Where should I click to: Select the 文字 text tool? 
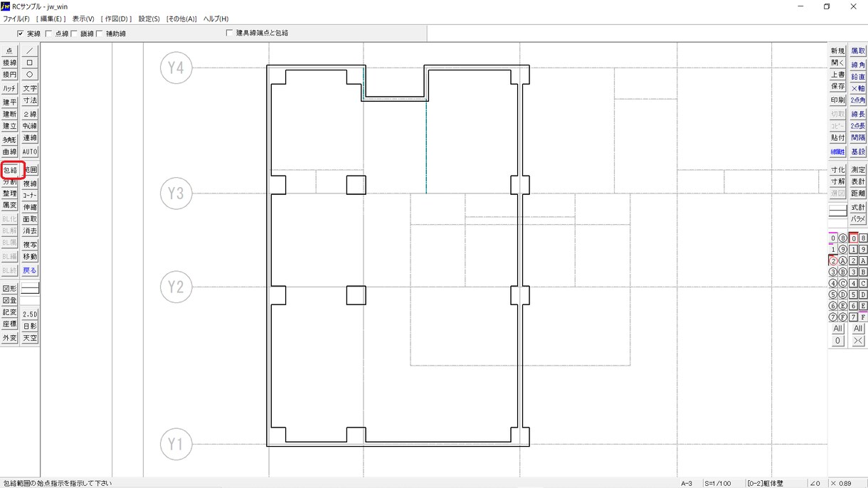30,89
